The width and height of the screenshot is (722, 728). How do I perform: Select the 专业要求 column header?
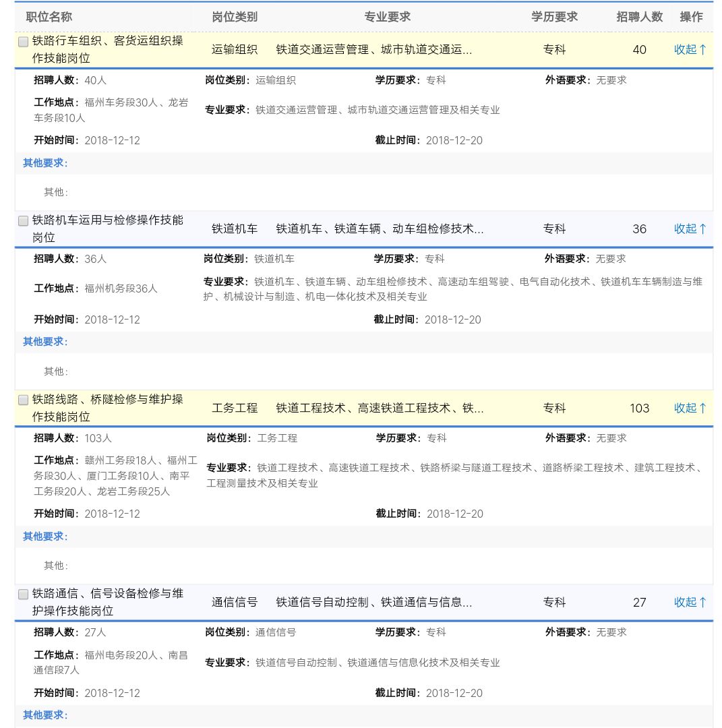click(x=388, y=17)
